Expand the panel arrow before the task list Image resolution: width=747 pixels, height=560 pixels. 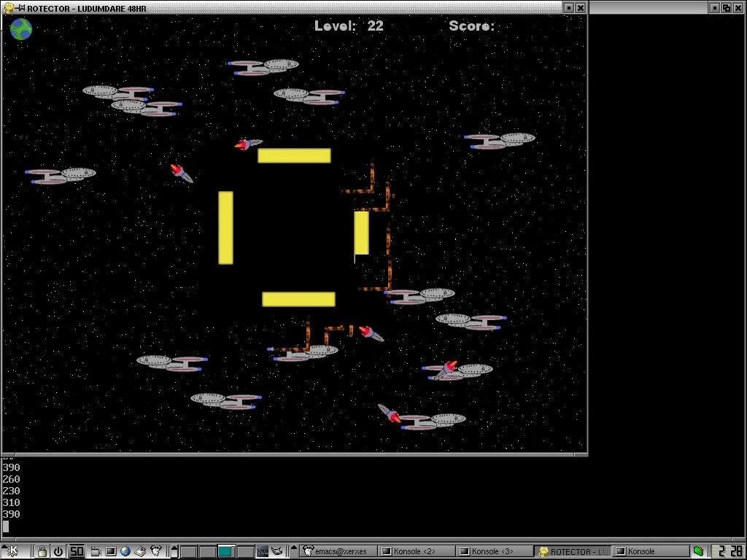click(x=294, y=551)
